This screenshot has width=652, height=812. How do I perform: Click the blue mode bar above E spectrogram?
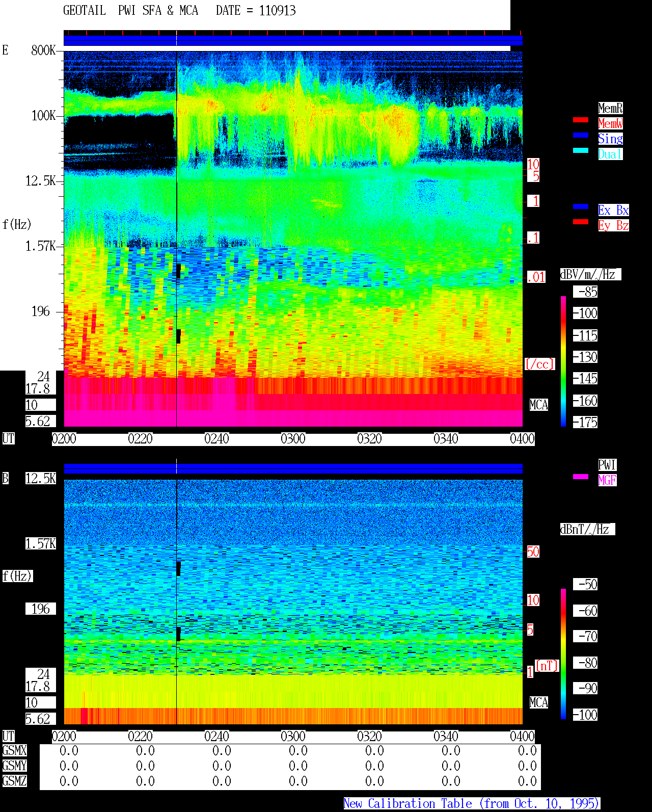coord(293,41)
